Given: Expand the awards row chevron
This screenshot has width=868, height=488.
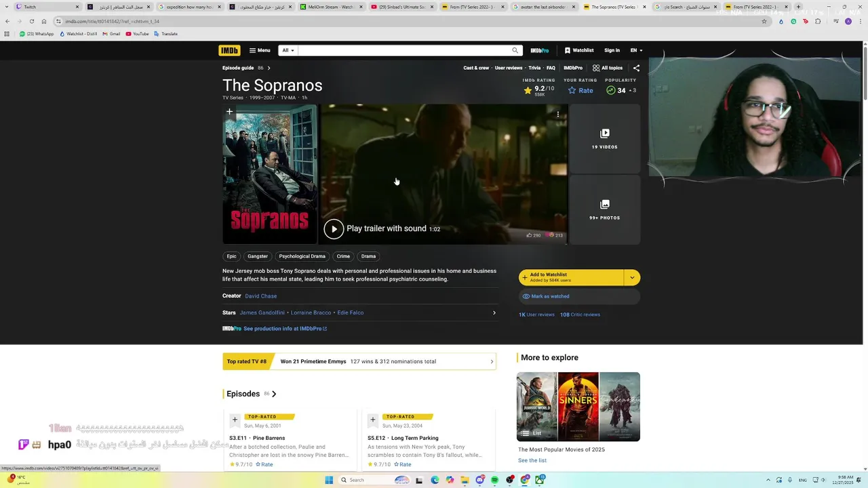Looking at the screenshot, I should [x=492, y=361].
